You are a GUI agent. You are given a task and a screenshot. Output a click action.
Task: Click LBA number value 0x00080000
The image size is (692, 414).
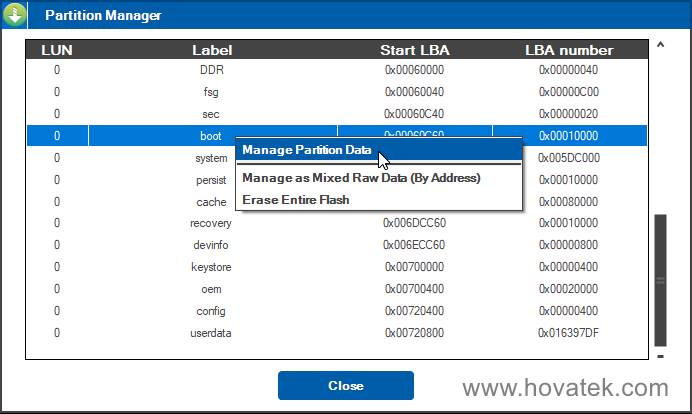pyautogui.click(x=568, y=202)
